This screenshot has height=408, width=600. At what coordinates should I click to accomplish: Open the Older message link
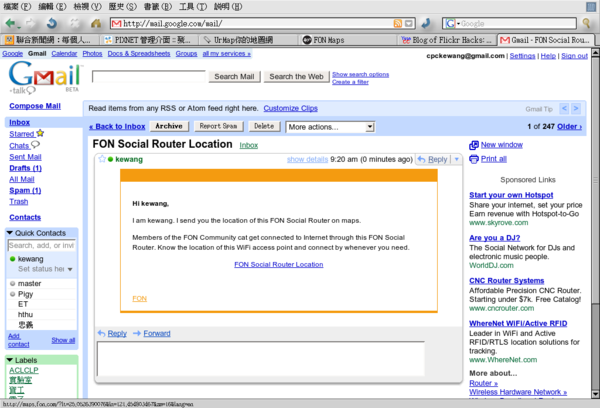pyautogui.click(x=569, y=126)
